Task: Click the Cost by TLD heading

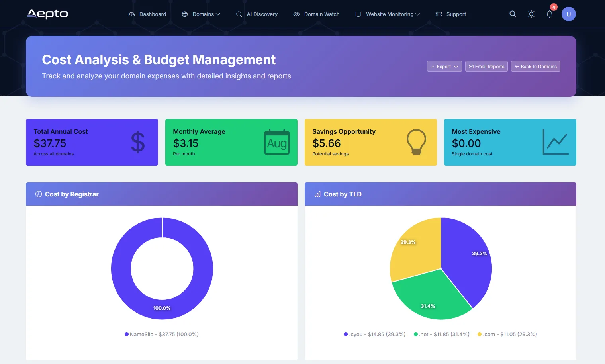Action: 343,194
